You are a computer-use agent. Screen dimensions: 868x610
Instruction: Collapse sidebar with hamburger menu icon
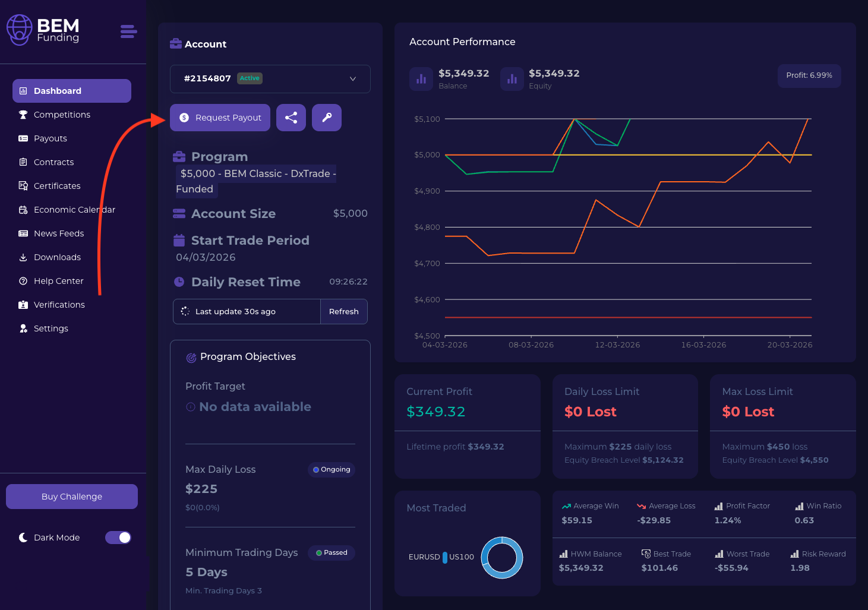point(128,31)
